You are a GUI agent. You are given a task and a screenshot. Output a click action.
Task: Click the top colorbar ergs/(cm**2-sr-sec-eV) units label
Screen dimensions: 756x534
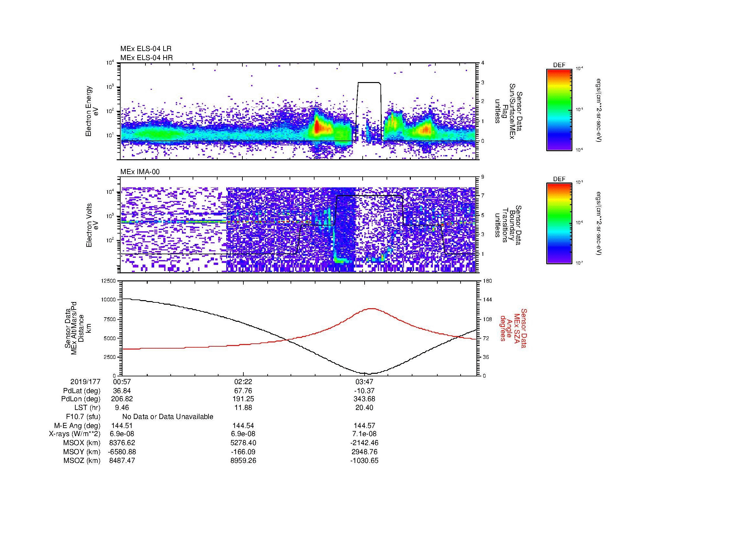(x=599, y=110)
